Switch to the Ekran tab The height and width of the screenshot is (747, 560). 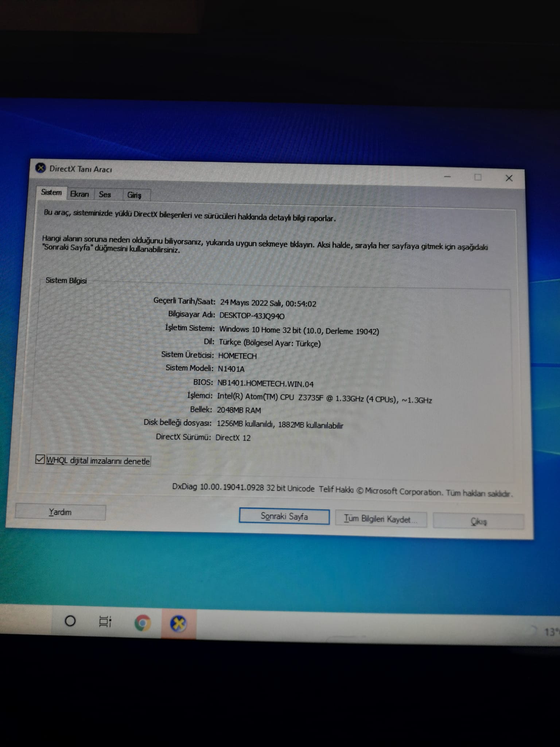click(79, 194)
